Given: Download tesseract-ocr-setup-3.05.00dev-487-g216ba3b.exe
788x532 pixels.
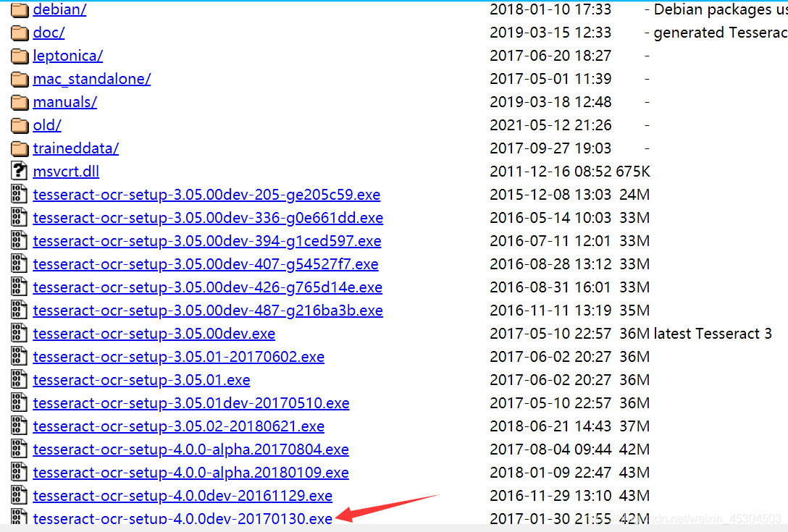Looking at the screenshot, I should [x=208, y=310].
